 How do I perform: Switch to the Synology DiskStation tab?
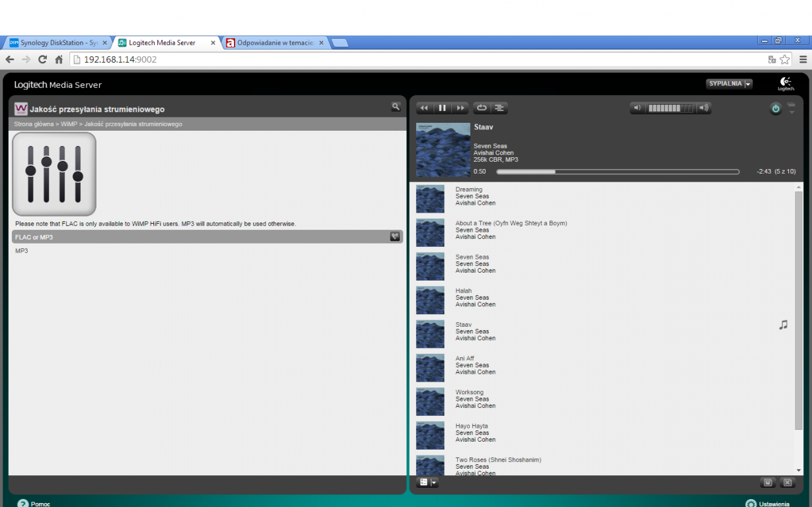pos(57,43)
